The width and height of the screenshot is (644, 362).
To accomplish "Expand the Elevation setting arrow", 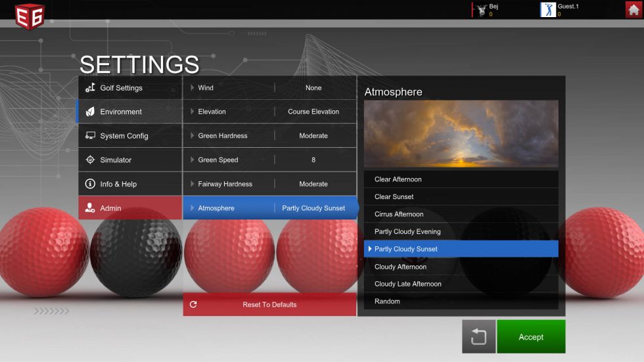I will [x=192, y=111].
